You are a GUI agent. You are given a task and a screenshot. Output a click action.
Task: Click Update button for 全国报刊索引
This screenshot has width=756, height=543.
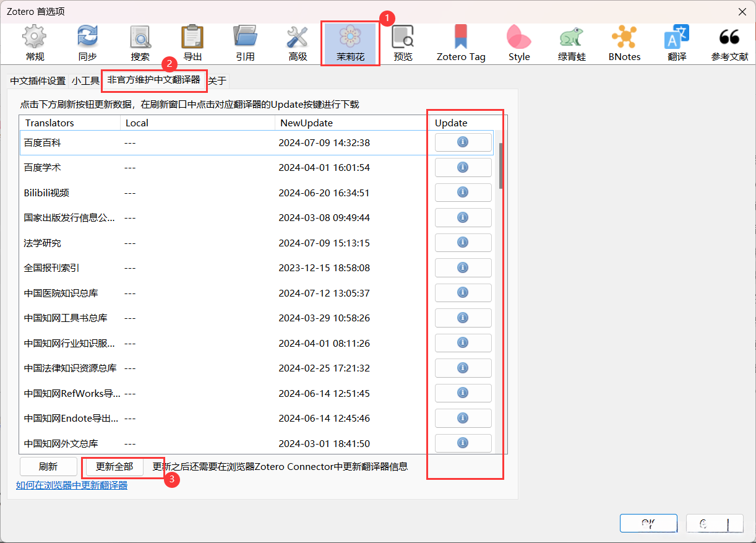point(463,267)
